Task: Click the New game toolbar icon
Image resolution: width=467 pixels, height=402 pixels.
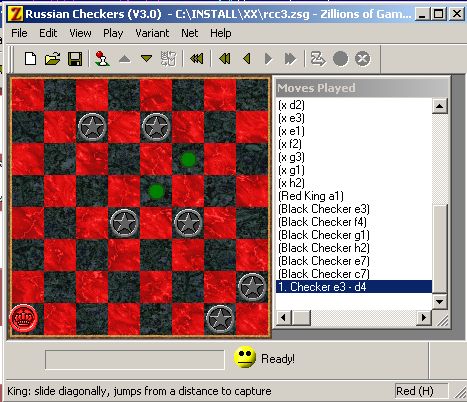Action: click(31, 59)
